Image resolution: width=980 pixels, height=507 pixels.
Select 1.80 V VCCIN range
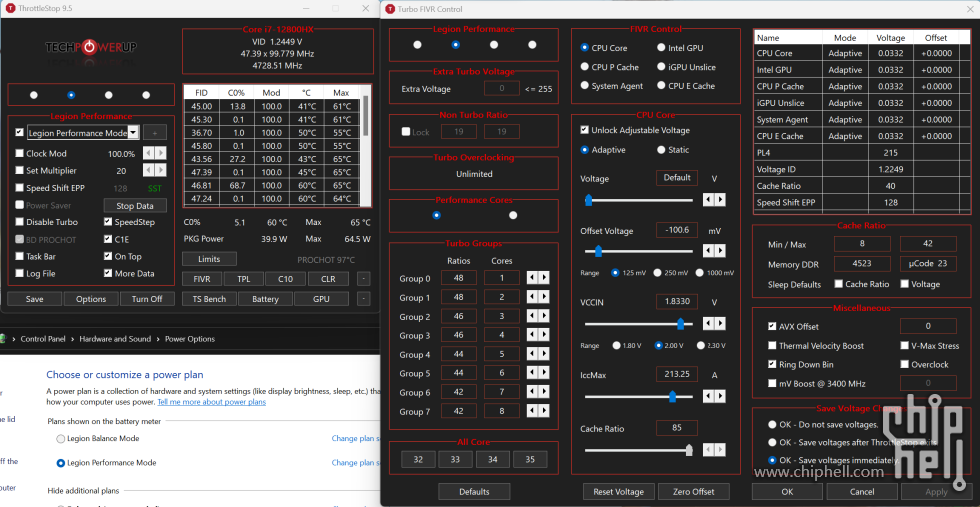click(x=617, y=345)
